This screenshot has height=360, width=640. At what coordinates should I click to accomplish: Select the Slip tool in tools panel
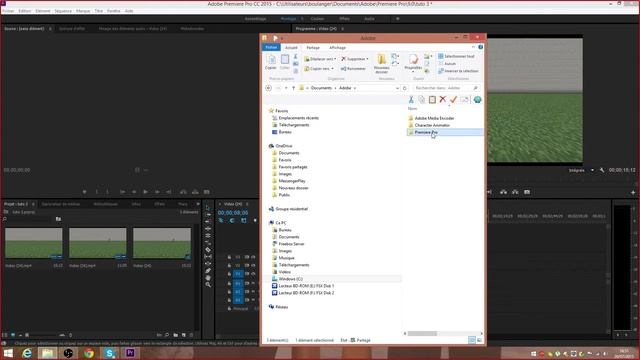[208, 256]
